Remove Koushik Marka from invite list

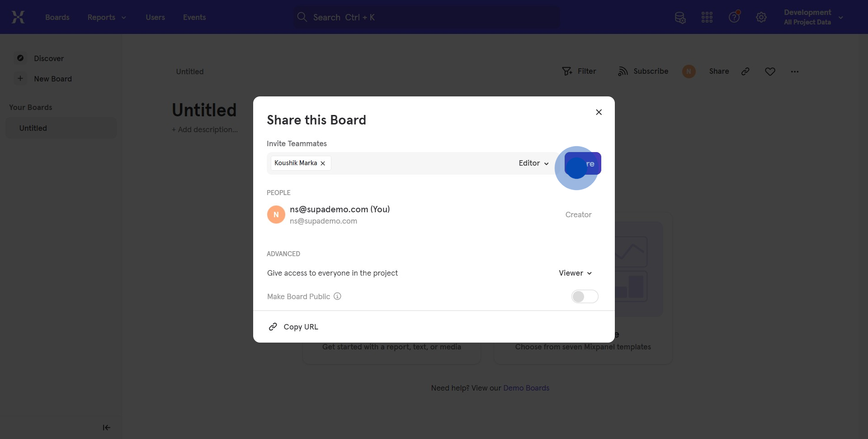click(323, 163)
